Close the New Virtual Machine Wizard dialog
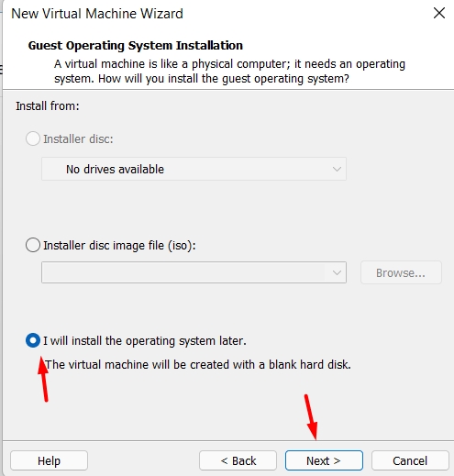 click(x=439, y=13)
